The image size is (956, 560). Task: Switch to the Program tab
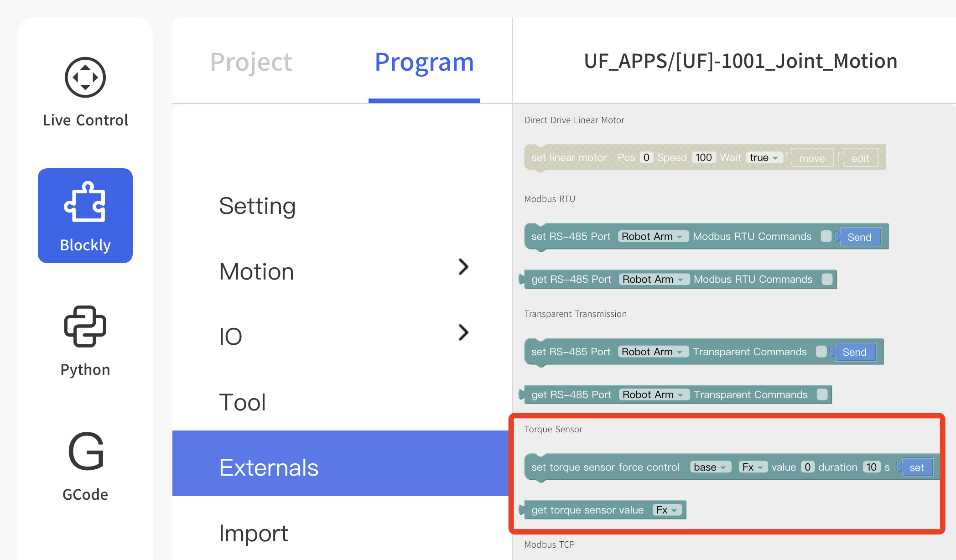[x=424, y=62]
